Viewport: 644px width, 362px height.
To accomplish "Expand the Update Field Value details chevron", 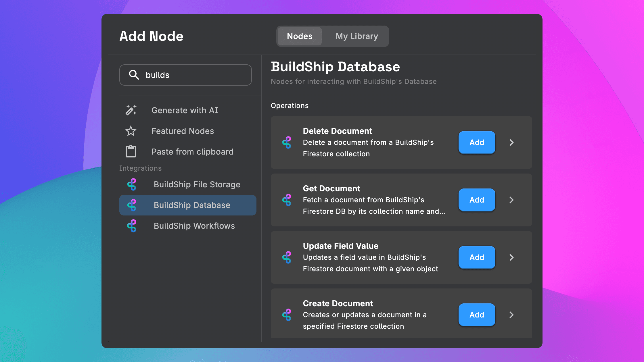I will [x=511, y=257].
